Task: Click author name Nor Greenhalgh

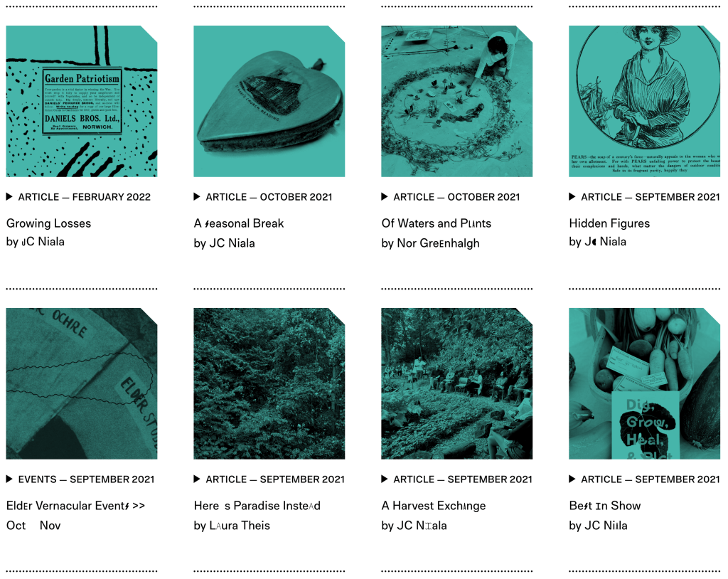Action: [x=438, y=243]
